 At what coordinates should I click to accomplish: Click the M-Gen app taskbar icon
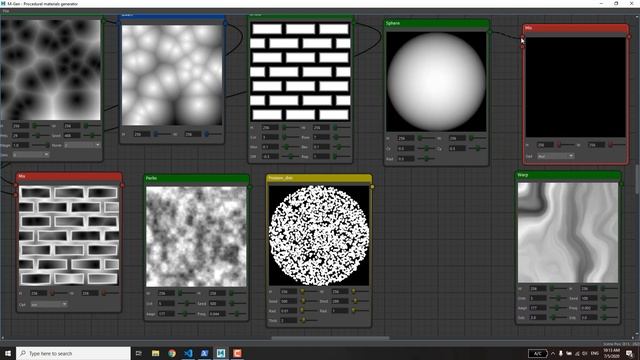tap(221, 353)
